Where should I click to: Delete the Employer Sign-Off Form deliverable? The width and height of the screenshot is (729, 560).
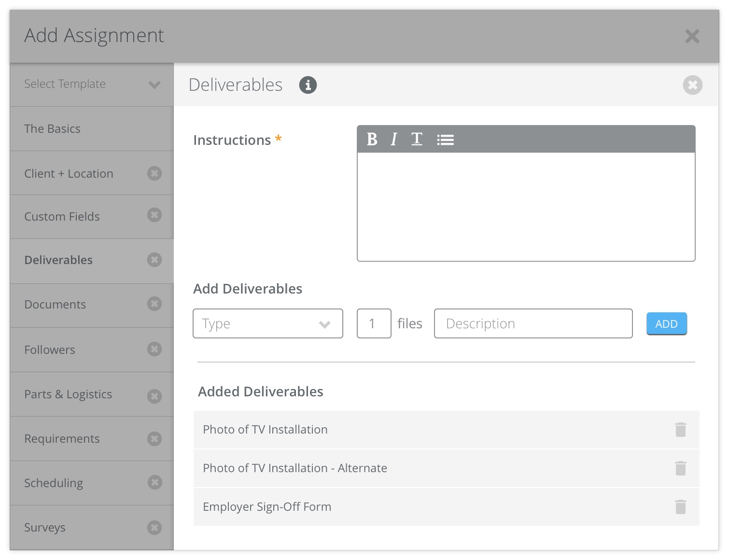tap(680, 507)
